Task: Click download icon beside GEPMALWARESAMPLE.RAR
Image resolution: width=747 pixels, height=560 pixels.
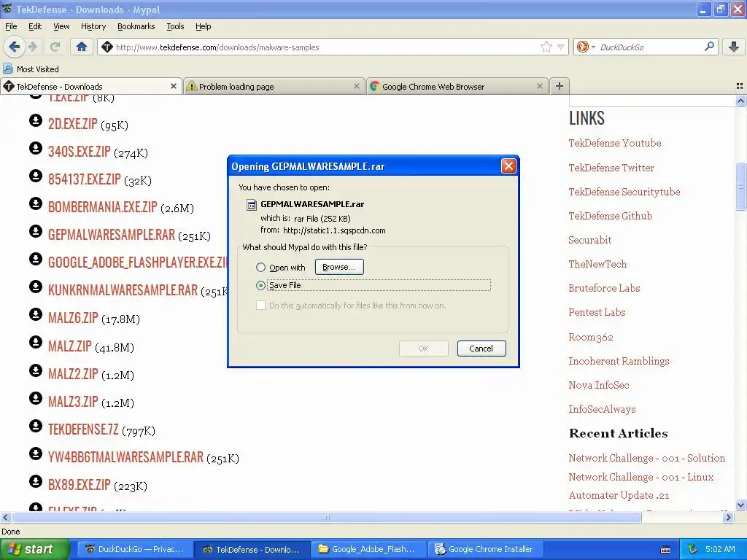Action: 36,231
